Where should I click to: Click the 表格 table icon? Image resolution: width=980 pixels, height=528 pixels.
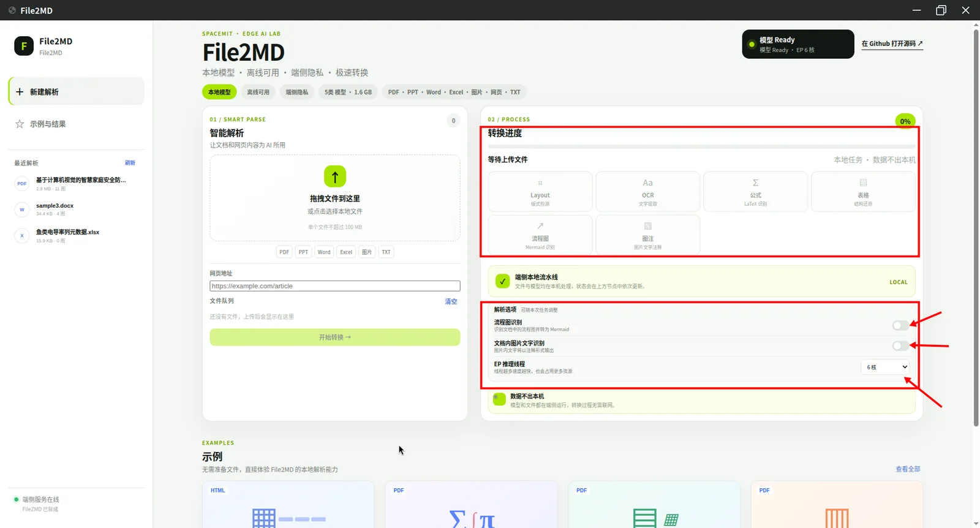864,183
